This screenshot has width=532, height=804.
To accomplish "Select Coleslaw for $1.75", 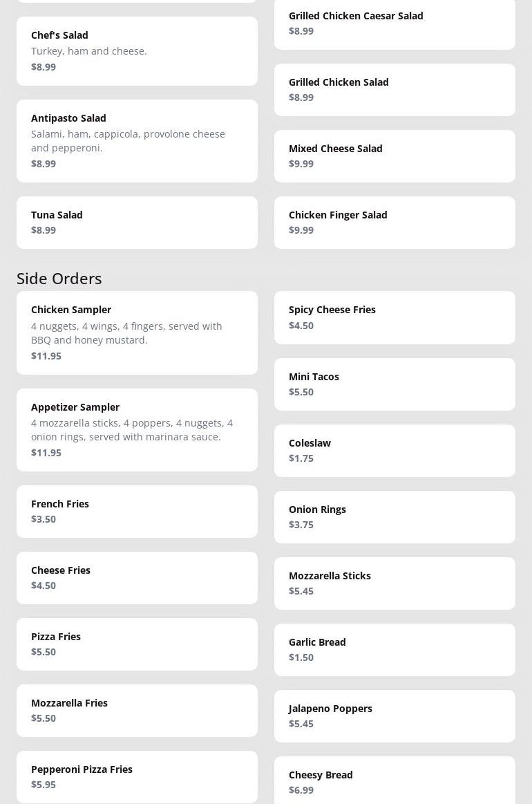I will pyautogui.click(x=395, y=451).
